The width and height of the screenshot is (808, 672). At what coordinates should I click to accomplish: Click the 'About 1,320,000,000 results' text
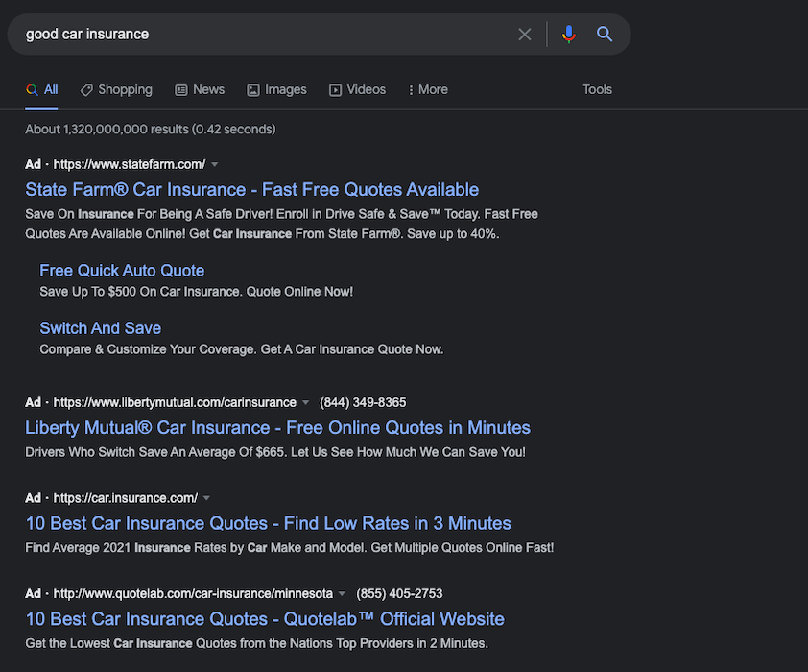click(151, 129)
